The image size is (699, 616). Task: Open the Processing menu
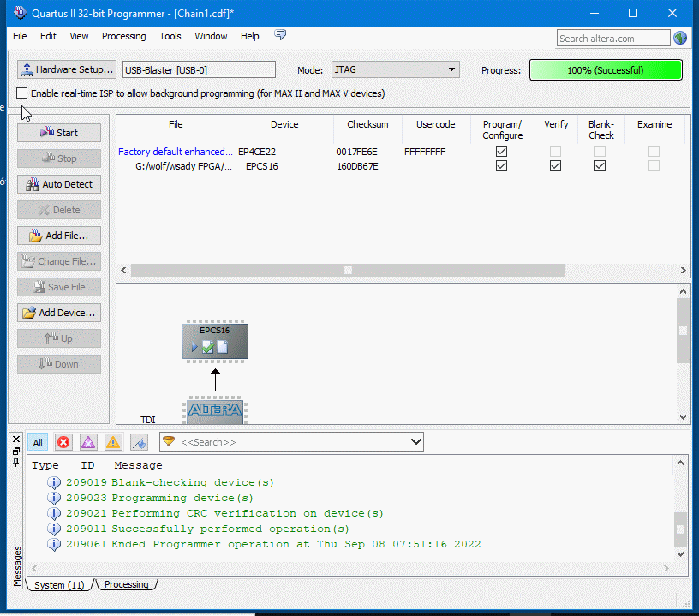pyautogui.click(x=123, y=36)
